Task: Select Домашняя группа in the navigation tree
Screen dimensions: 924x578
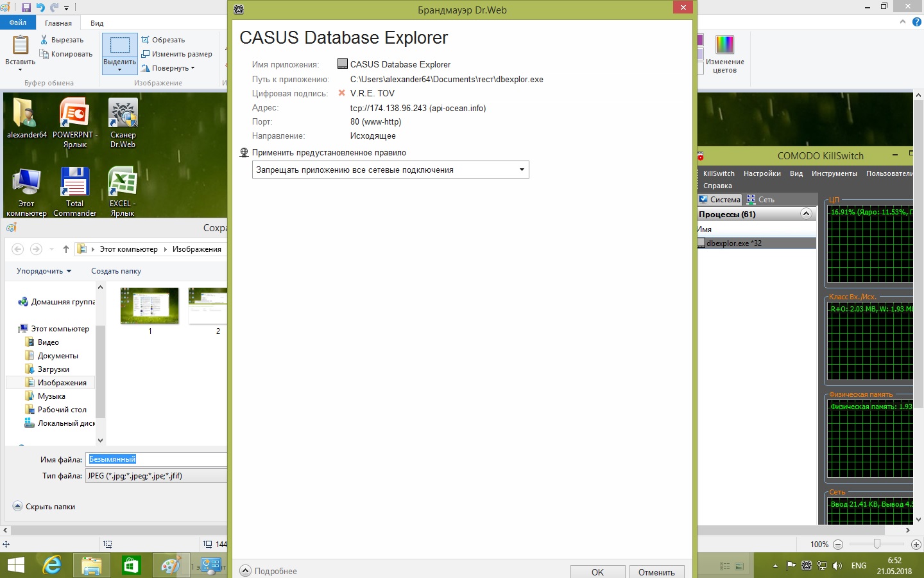Action: click(56, 302)
